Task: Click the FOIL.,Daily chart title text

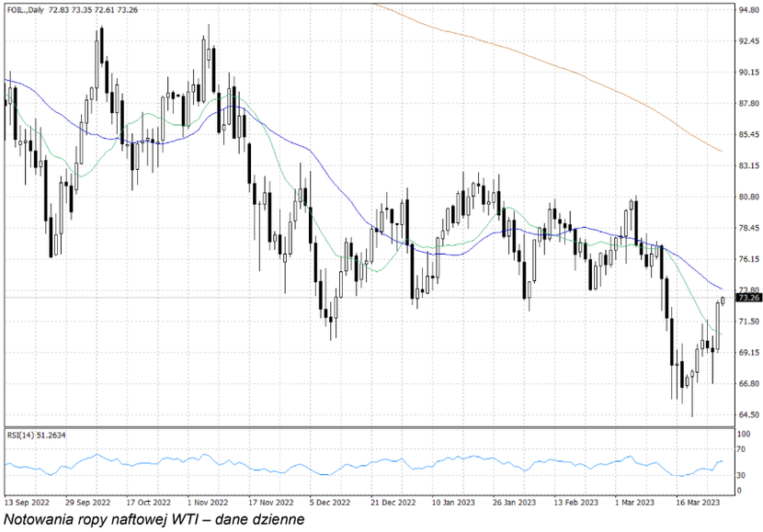Action: (25, 10)
